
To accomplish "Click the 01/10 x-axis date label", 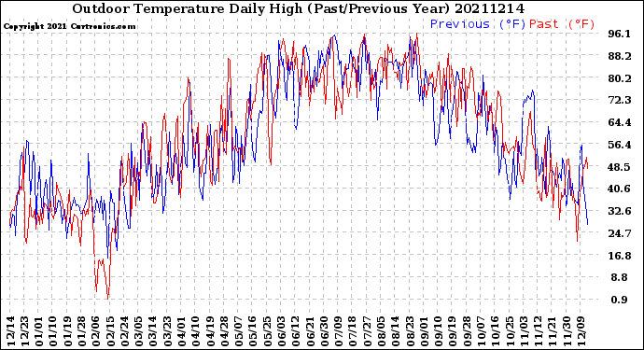I will (x=52, y=331).
